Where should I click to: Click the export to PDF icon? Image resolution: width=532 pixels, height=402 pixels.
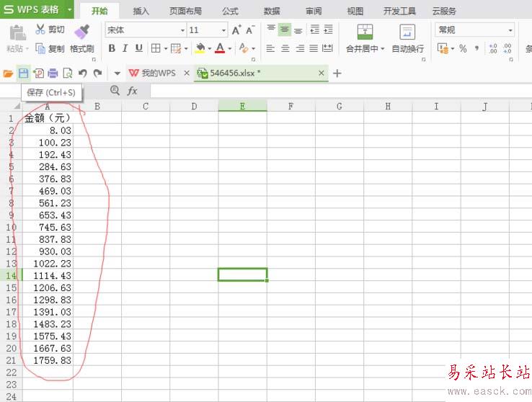point(38,73)
